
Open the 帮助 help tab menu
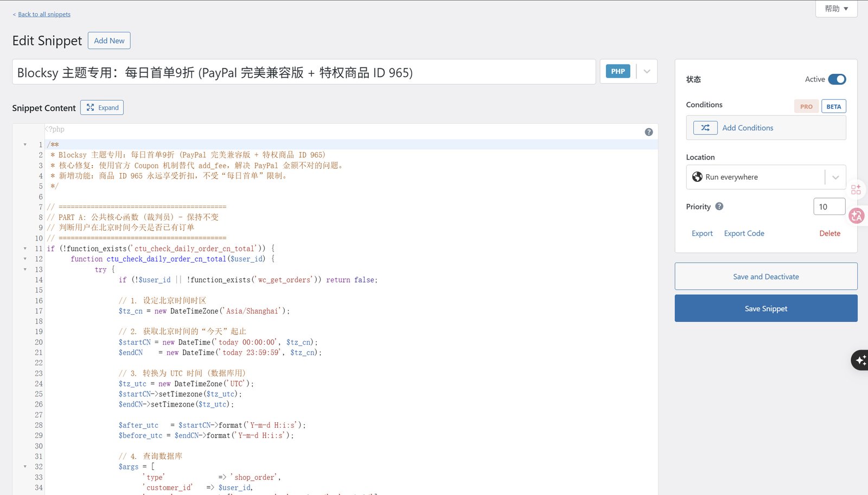tap(836, 9)
